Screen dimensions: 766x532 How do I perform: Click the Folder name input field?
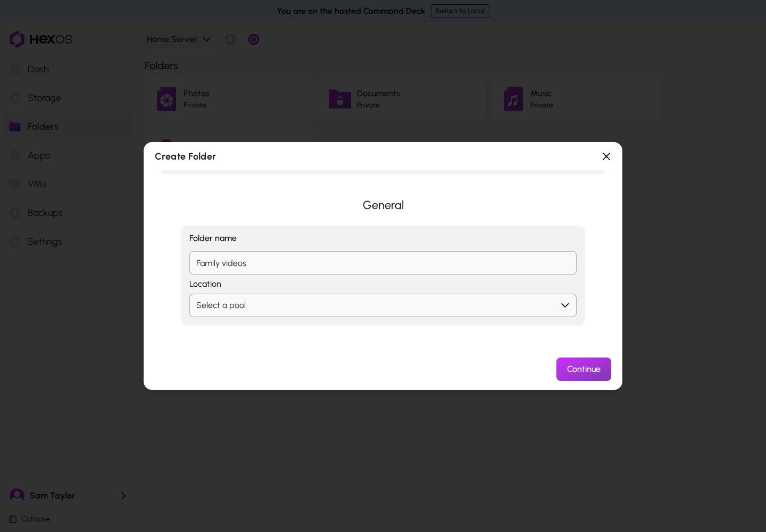pos(383,263)
